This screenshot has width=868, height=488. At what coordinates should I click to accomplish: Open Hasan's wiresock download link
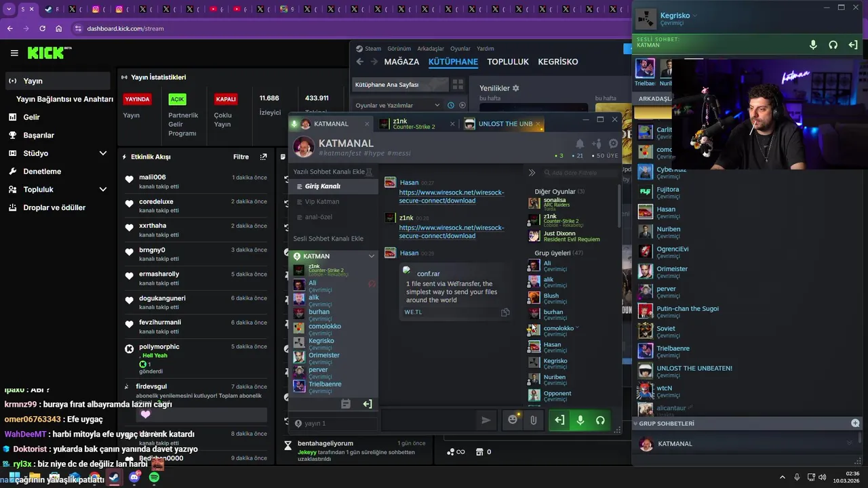452,197
